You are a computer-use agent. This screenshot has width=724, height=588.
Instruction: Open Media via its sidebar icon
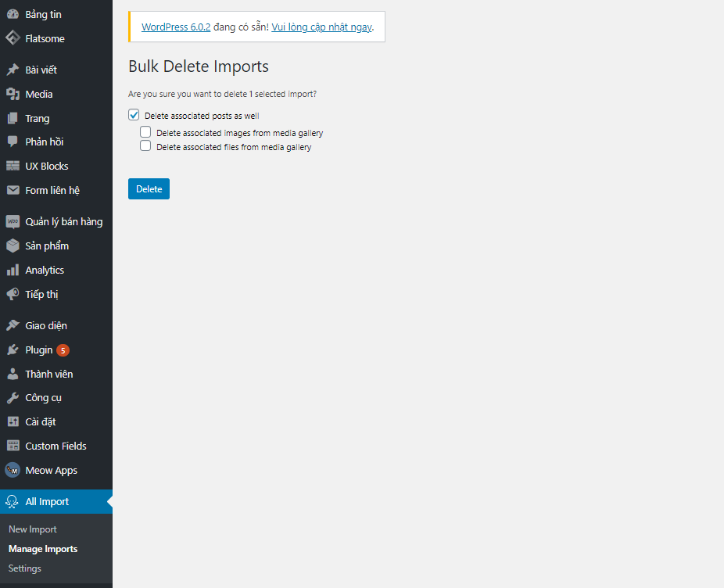pos(13,94)
